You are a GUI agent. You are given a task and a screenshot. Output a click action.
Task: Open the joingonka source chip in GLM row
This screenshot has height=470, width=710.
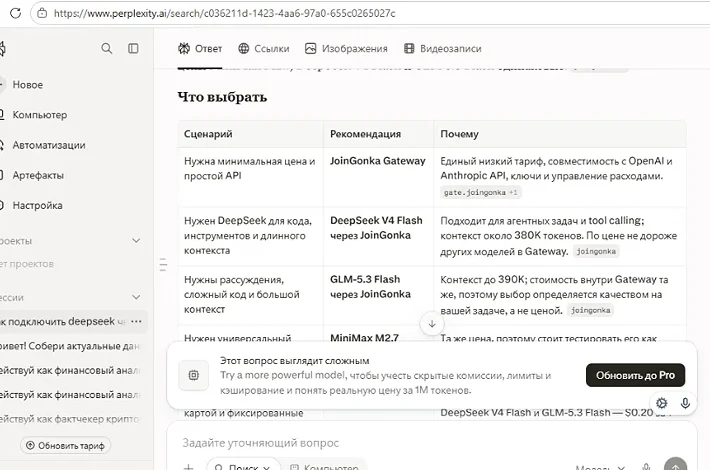point(590,310)
